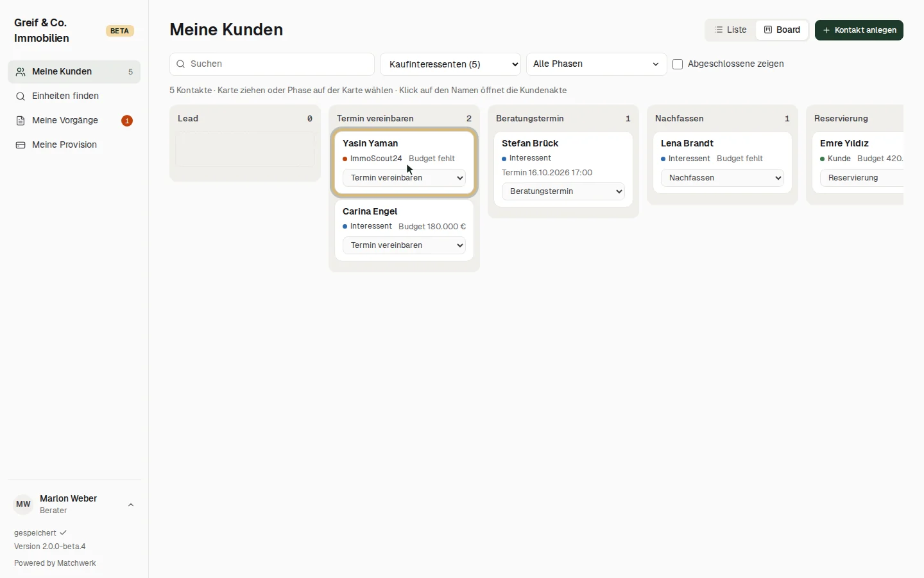924x578 pixels.
Task: Open Lena Brandt's customer file
Action: pyautogui.click(x=687, y=143)
